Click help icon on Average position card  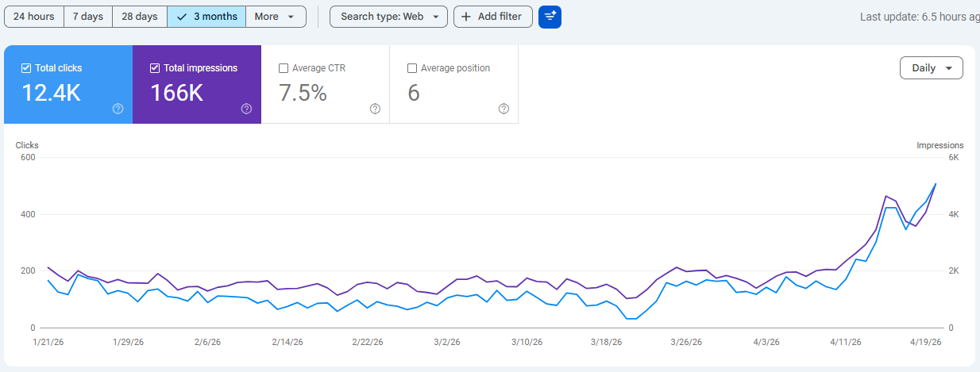click(504, 109)
